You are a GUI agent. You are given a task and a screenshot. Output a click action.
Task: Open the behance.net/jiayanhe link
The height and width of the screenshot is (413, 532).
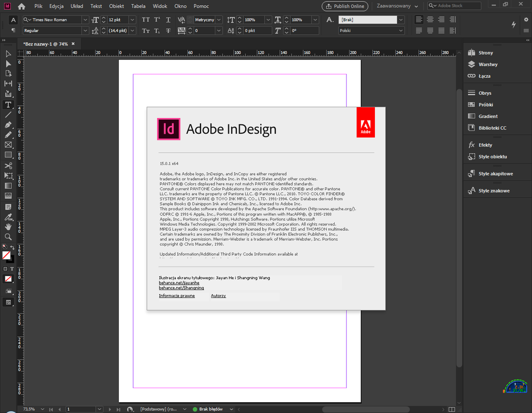[x=179, y=283]
